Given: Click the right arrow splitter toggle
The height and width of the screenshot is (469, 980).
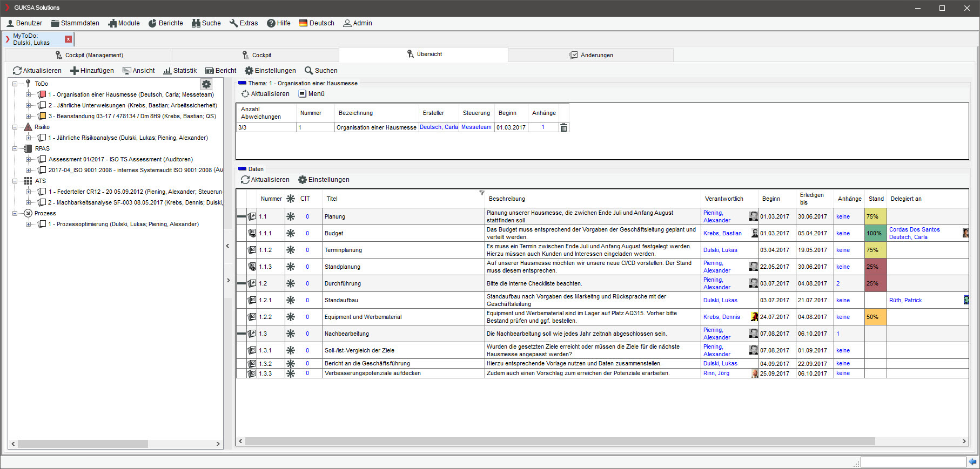Looking at the screenshot, I should coord(228,281).
